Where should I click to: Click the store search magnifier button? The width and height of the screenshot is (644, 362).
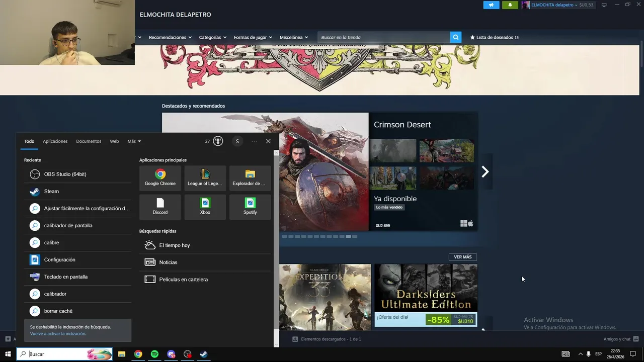455,37
